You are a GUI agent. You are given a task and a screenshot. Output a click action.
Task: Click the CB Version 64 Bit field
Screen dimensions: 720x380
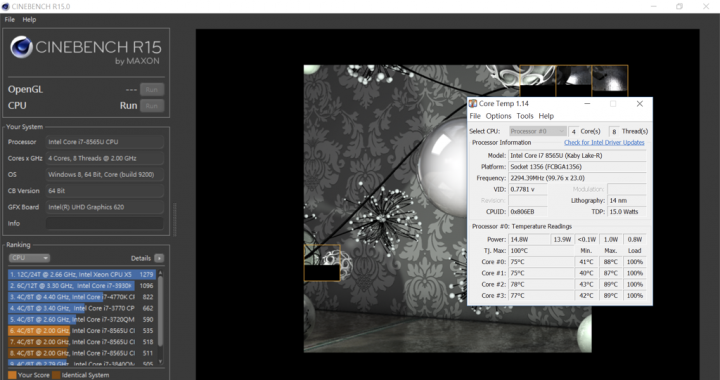[x=105, y=191]
